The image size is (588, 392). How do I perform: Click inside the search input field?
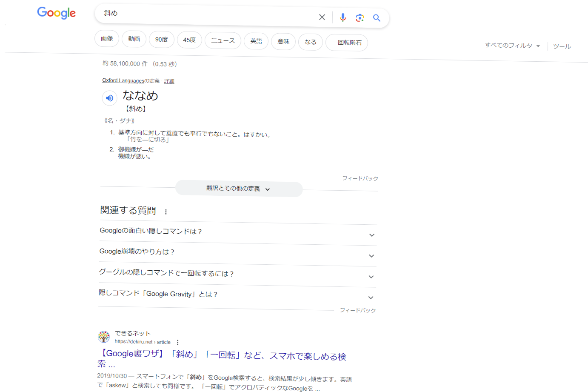pos(204,17)
